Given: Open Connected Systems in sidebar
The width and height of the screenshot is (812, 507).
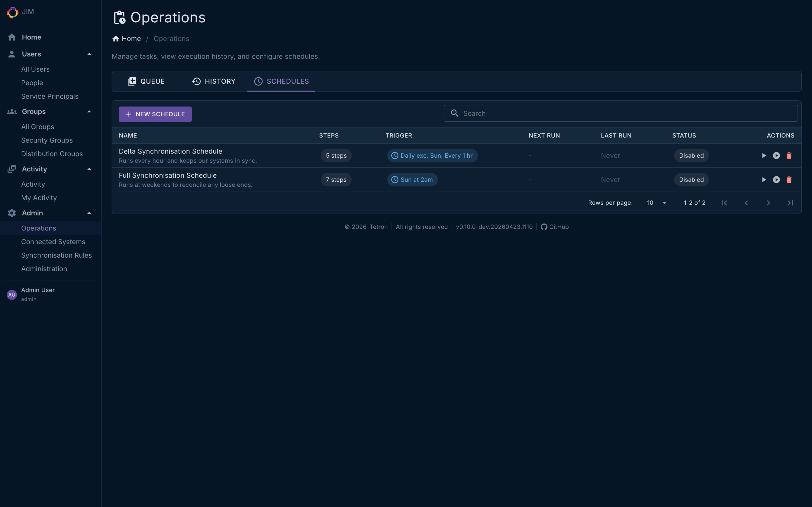Looking at the screenshot, I should tap(53, 242).
